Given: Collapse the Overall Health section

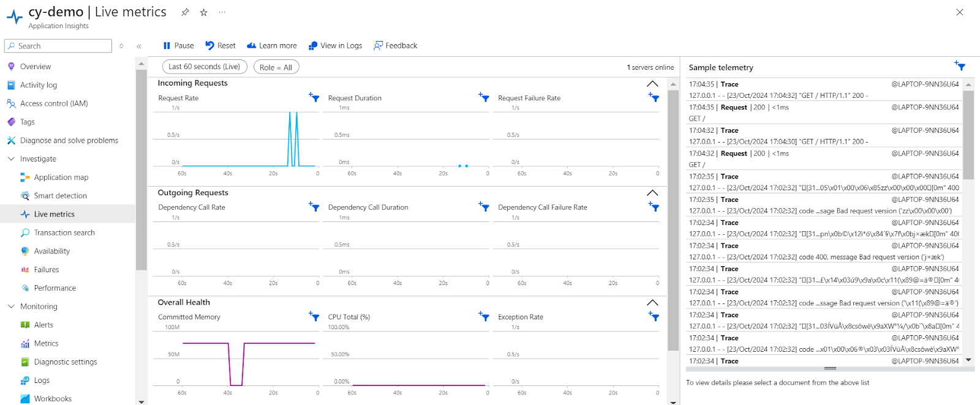Looking at the screenshot, I should [652, 303].
